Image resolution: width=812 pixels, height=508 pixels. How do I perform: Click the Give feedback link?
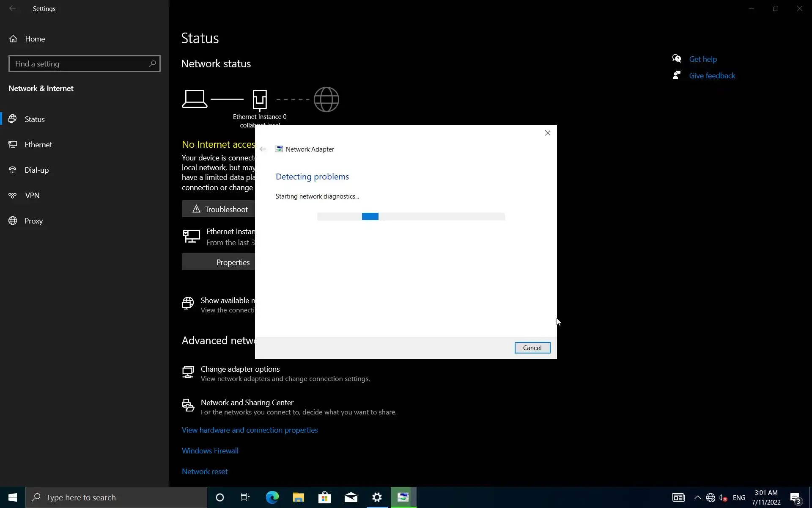pos(712,76)
